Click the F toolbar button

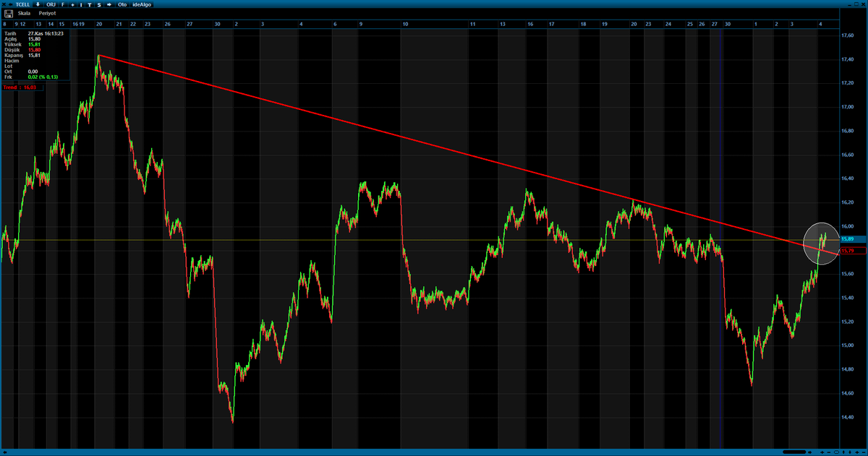pyautogui.click(x=63, y=4)
